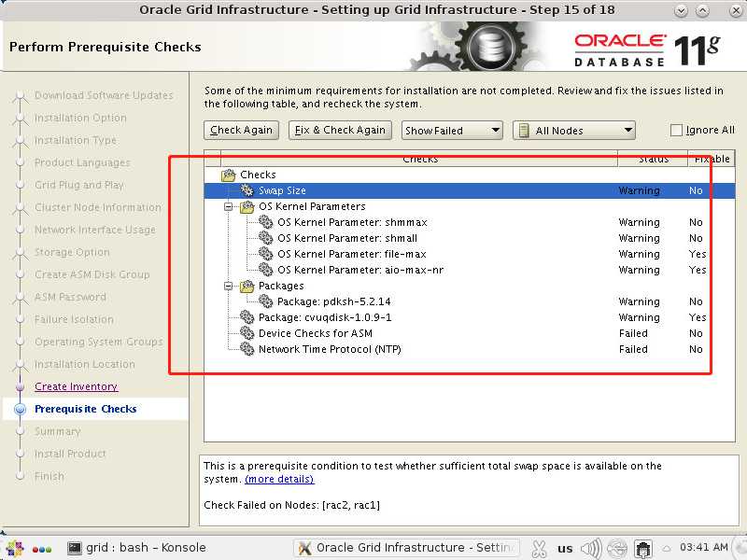747x560 pixels.
Task: Select the Swap Size check row
Action: [x=470, y=190]
